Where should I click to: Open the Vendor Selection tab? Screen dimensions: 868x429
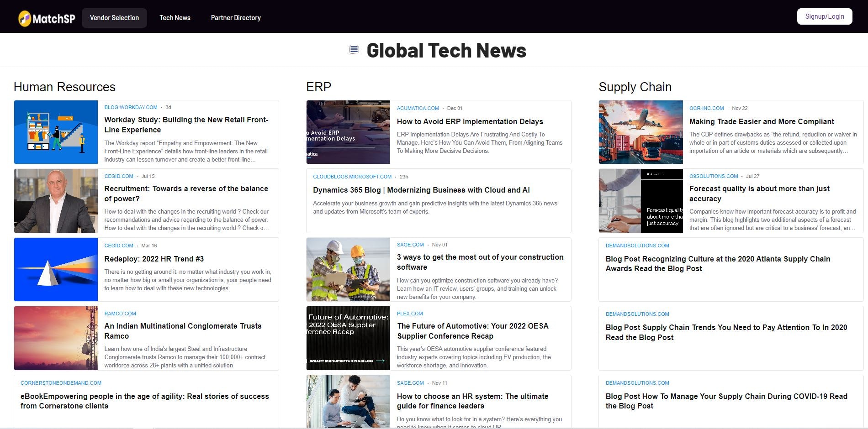click(x=114, y=18)
